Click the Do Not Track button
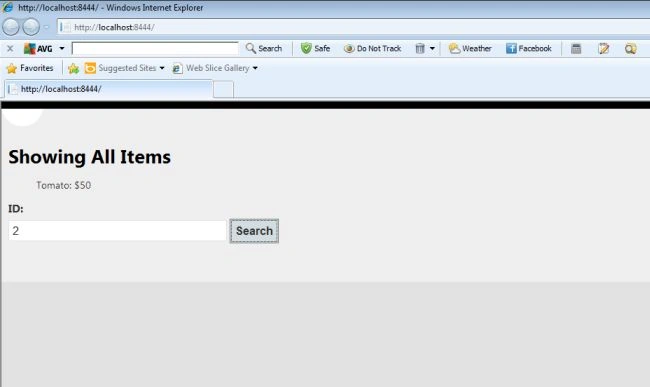The width and height of the screenshot is (650, 387). click(372, 48)
